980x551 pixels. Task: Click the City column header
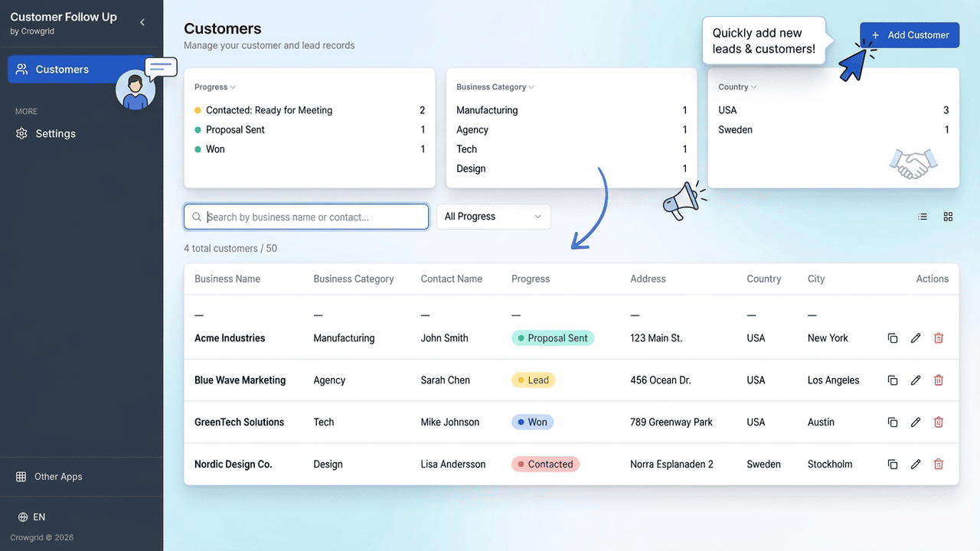pos(816,279)
